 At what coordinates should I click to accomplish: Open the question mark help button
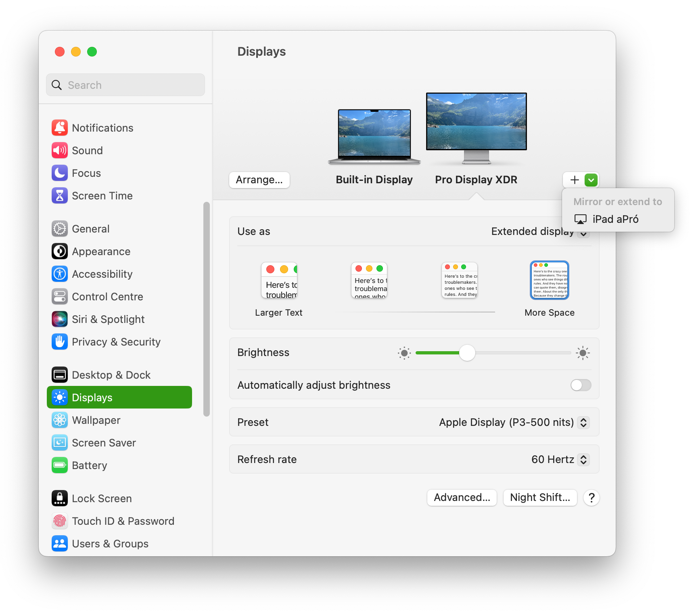592,498
